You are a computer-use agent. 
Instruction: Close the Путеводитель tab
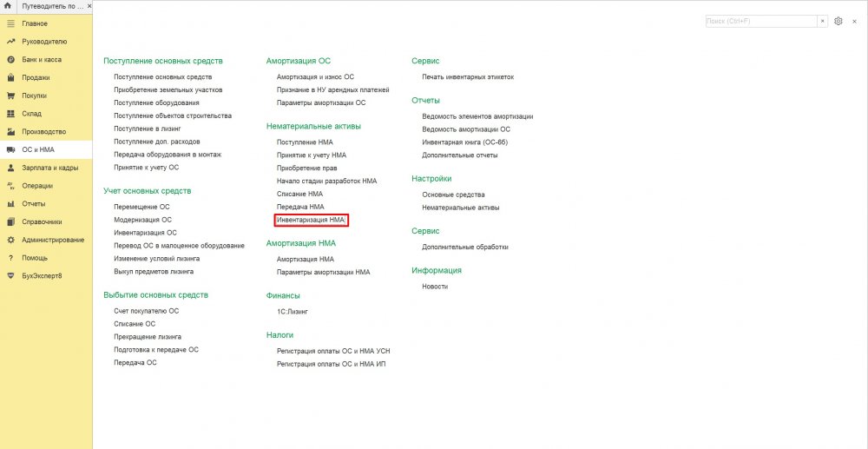pos(88,7)
